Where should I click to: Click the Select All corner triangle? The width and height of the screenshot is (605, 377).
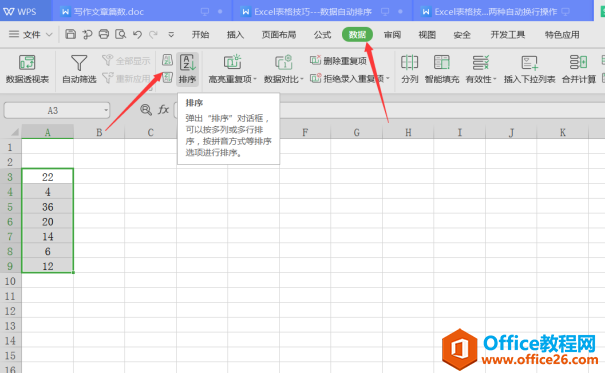tap(15, 132)
